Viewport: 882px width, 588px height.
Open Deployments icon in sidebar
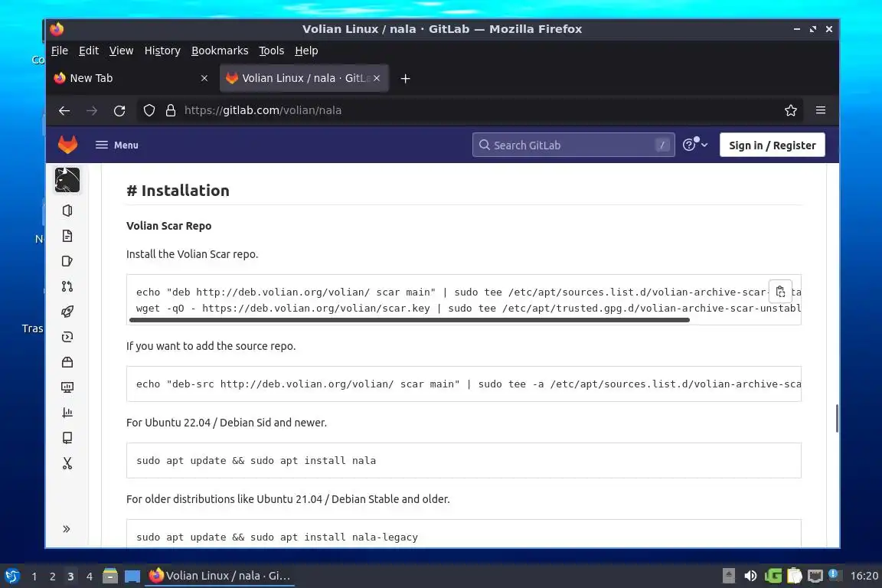[x=67, y=337]
